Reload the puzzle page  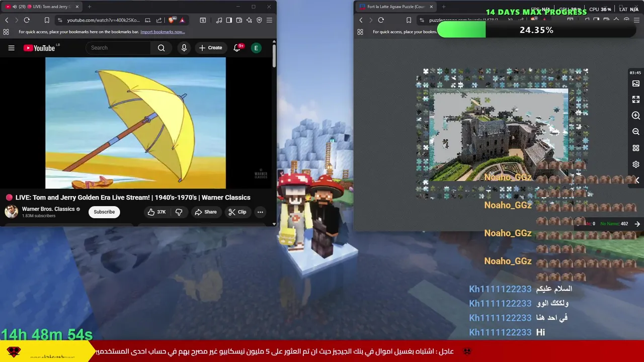point(381,20)
